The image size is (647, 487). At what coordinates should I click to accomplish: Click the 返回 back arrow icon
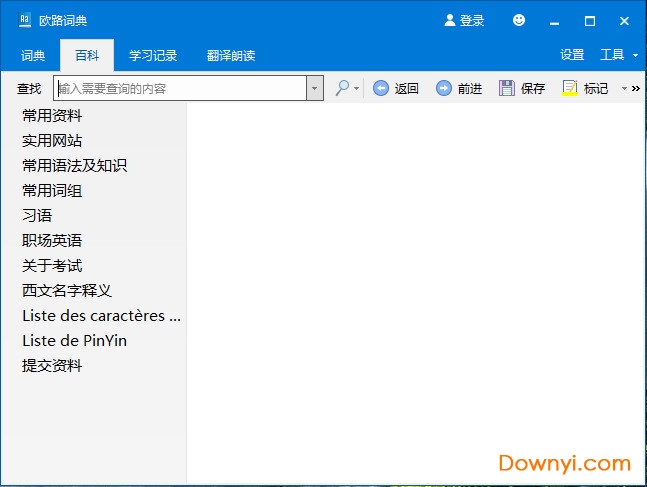click(381, 88)
